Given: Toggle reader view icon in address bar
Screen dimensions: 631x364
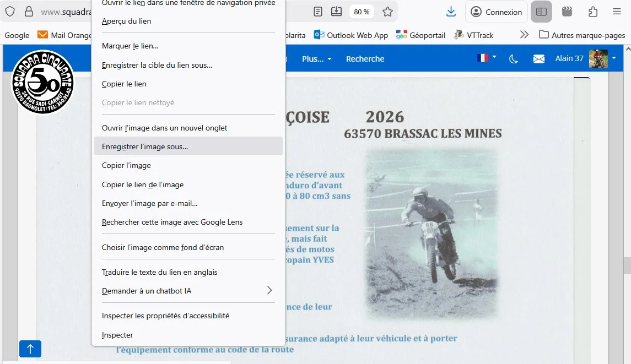Looking at the screenshot, I should tap(318, 12).
